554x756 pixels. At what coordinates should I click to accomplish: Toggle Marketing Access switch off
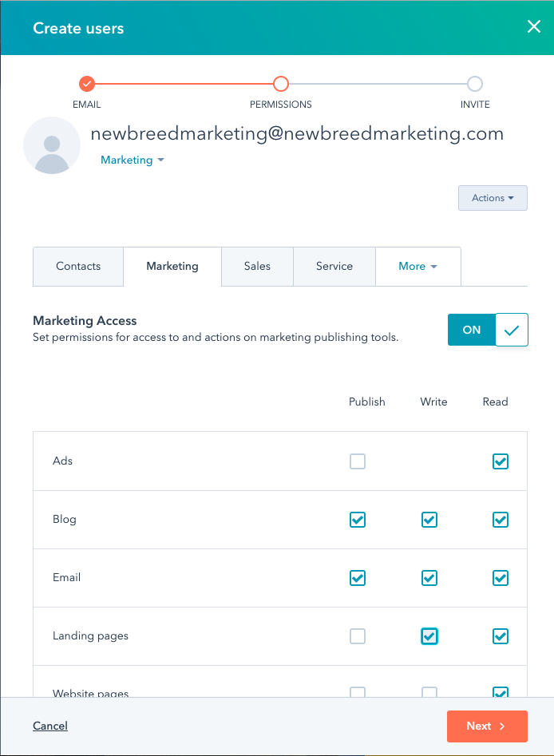(488, 330)
